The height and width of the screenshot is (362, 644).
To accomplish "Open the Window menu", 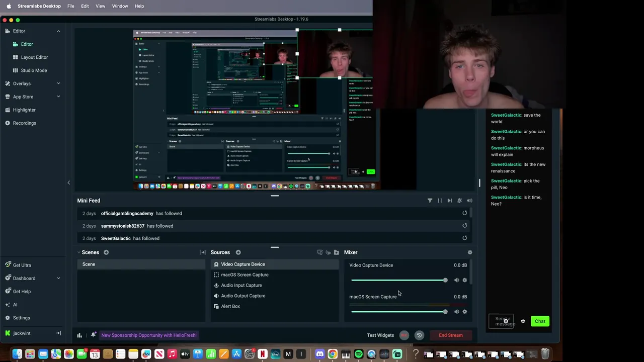I will pos(120,6).
